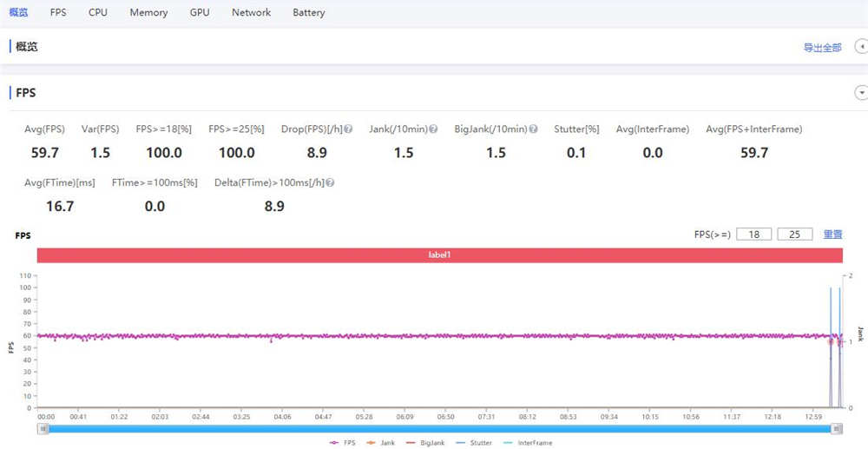The image size is (868, 449).
Task: Open the GPU tab
Action: (x=200, y=12)
